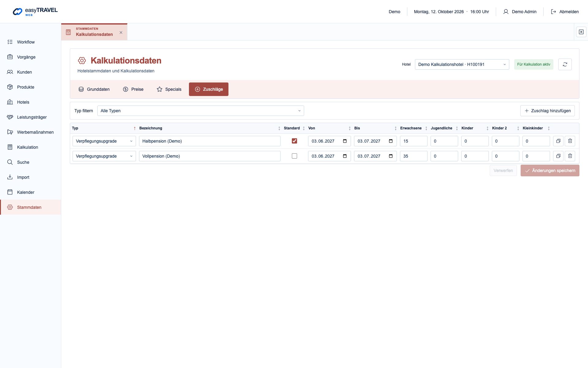Click Zuschlag hinzufügen button
This screenshot has height=368, width=588.
tap(547, 111)
